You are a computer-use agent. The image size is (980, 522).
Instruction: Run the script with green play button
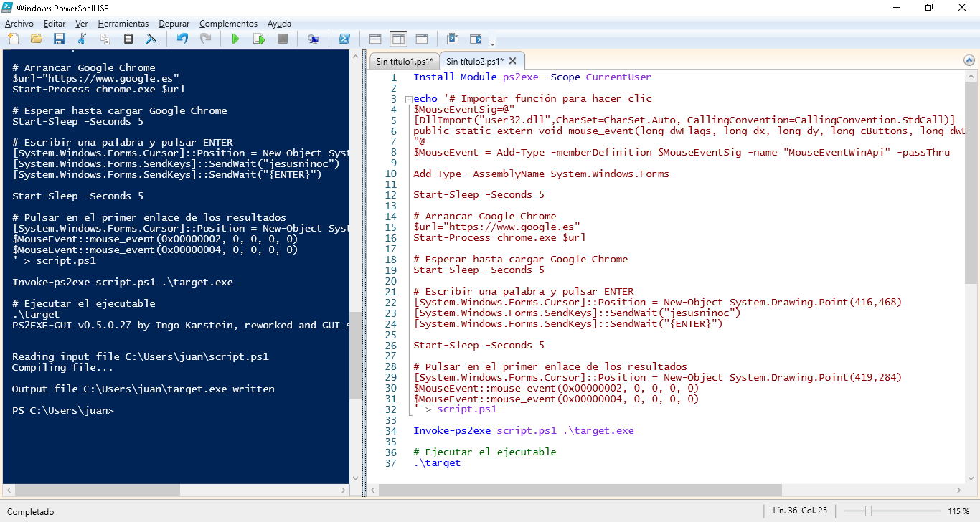(x=235, y=39)
